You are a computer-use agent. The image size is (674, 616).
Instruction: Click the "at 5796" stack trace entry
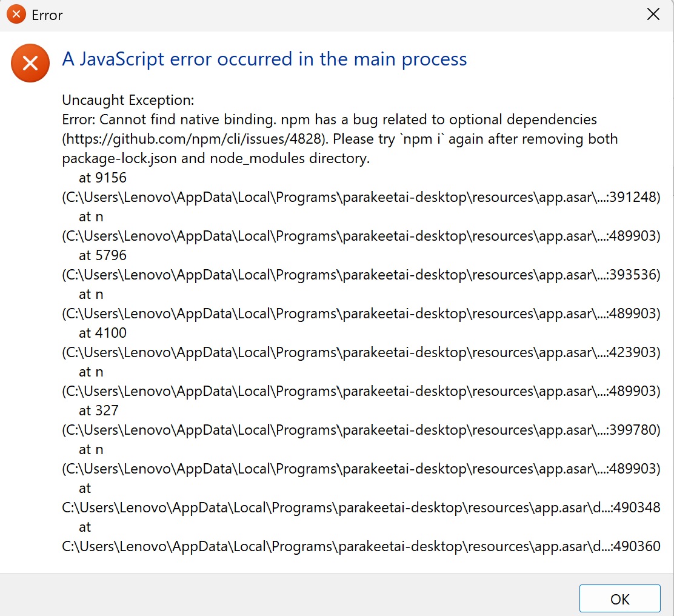click(x=102, y=255)
